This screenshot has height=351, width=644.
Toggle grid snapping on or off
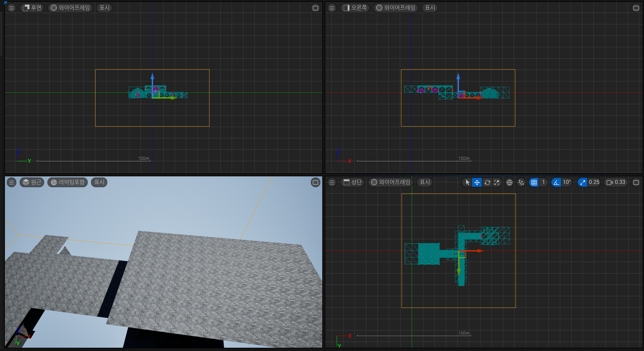[534, 182]
